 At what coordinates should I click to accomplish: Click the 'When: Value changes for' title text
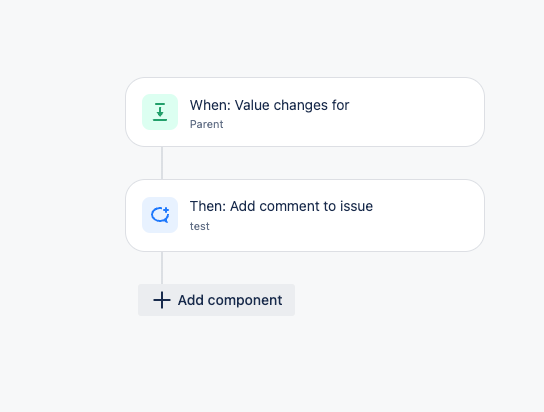(269, 105)
